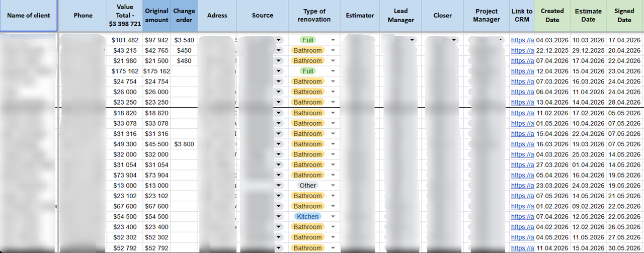Select the 'Project Manager' header cell
This screenshot has width=644, height=253.
pos(487,16)
